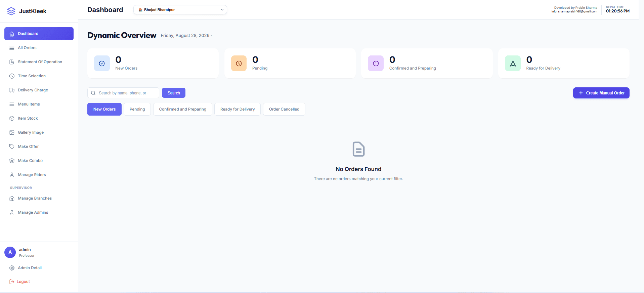Switch to Ready for Delivery tab
The height and width of the screenshot is (293, 644).
[x=238, y=109]
